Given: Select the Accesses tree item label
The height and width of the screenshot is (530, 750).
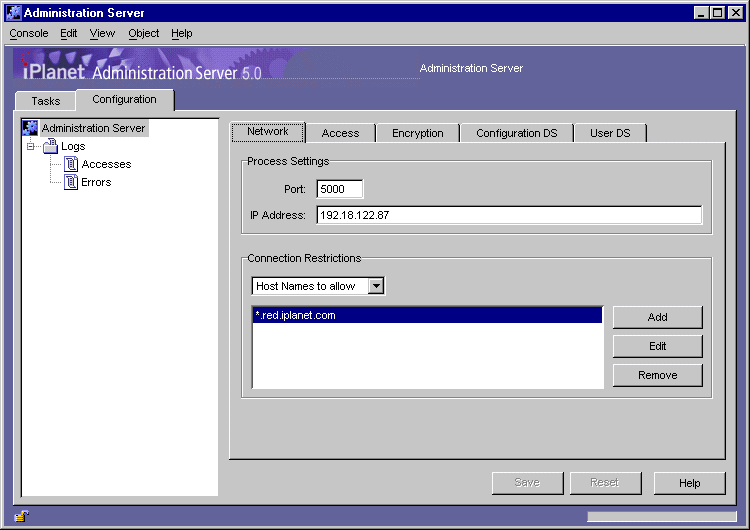Looking at the screenshot, I should (x=106, y=164).
